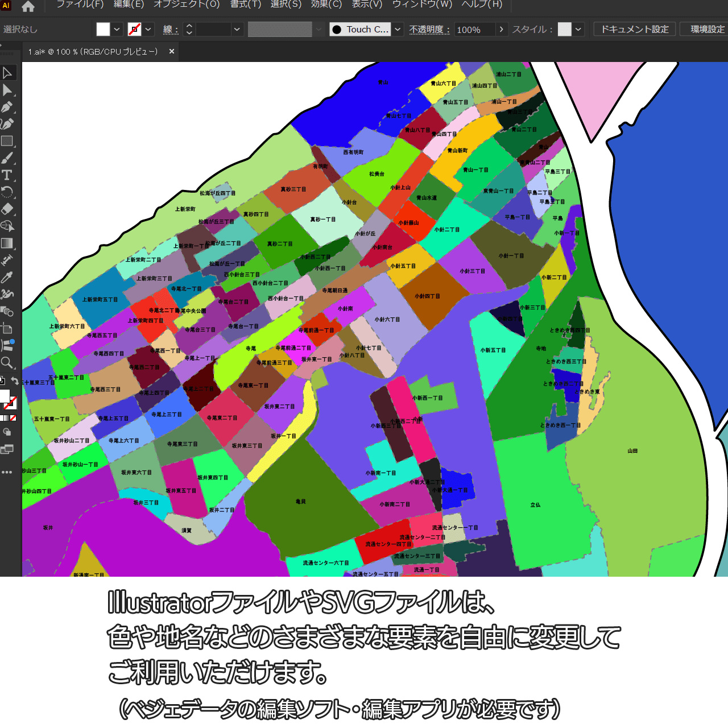Click the 環境設定 button

tap(707, 30)
